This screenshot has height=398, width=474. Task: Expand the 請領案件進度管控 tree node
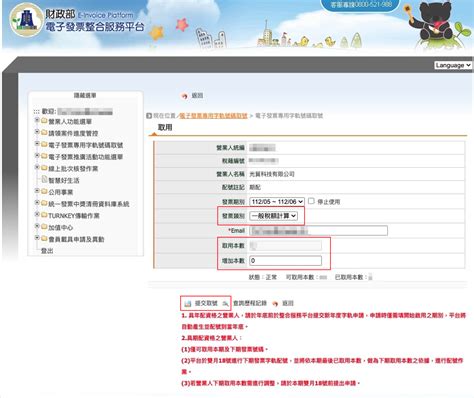[x=37, y=132]
